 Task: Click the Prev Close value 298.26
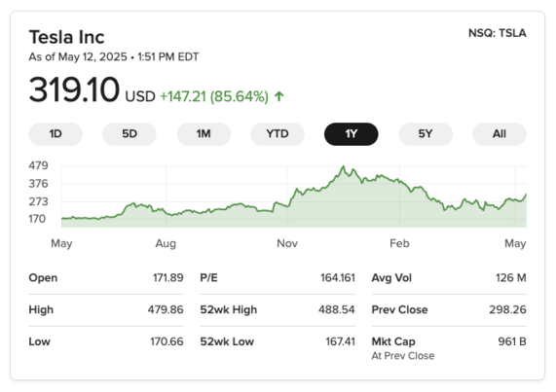point(507,309)
